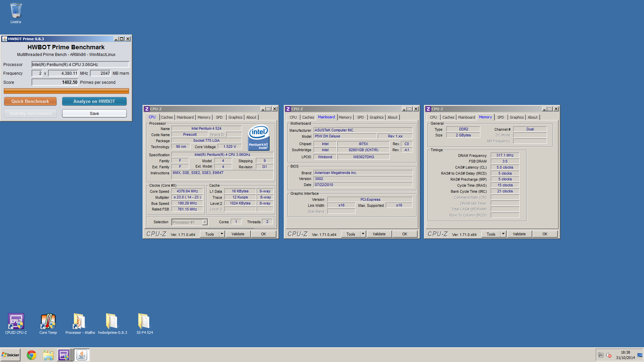This screenshot has height=362, width=644.
Task: Click the Intel Pentium 4 HT logo
Action: pos(258,138)
